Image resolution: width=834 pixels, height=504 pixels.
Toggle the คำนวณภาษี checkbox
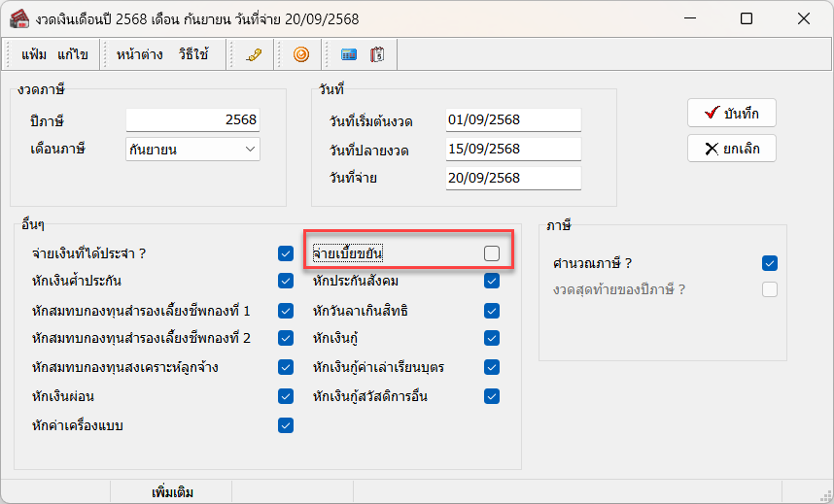pos(770,263)
